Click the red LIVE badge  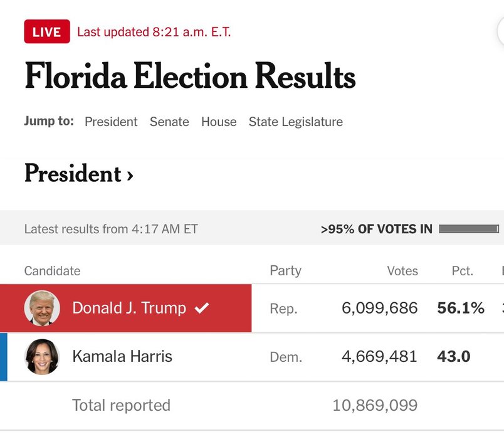coord(47,32)
